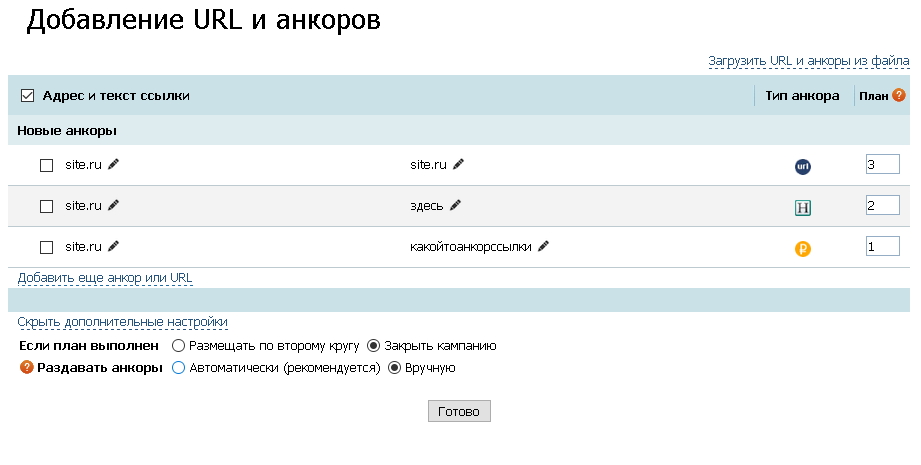Image resolution: width=921 pixels, height=465 pixels.
Task: Select the 'Вручную' radio option
Action: tap(394, 368)
